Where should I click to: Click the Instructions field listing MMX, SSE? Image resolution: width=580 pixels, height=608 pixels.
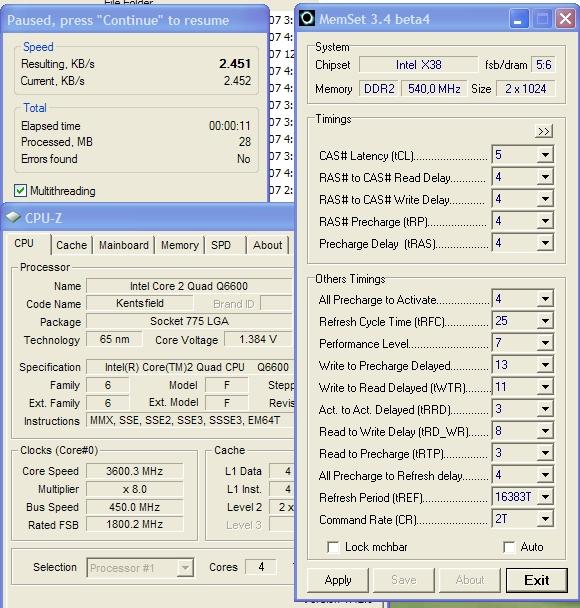[x=189, y=420]
